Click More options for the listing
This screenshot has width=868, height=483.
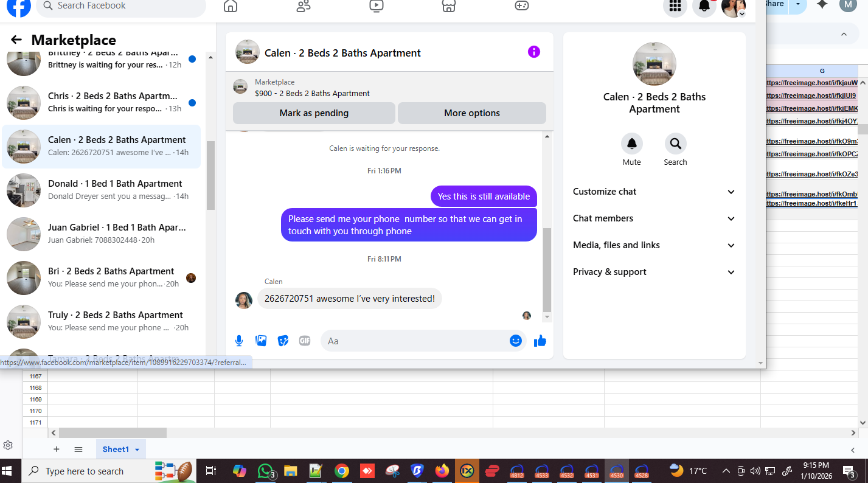point(472,113)
